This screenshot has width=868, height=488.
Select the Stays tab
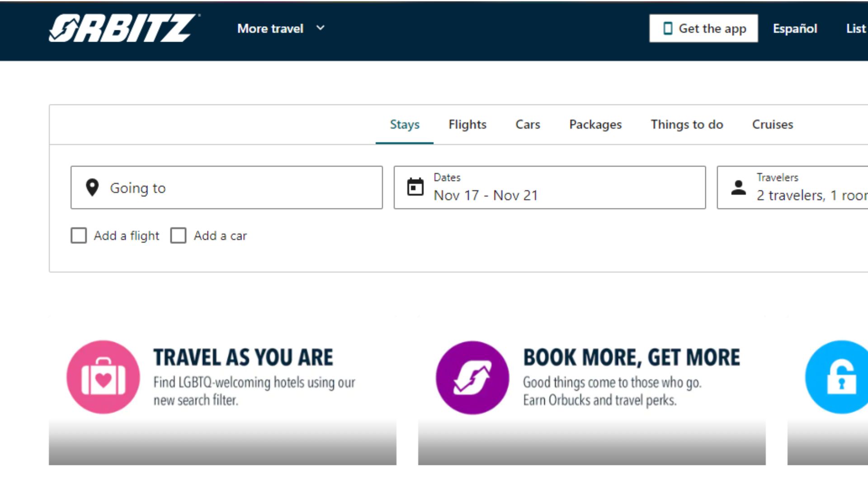click(405, 125)
